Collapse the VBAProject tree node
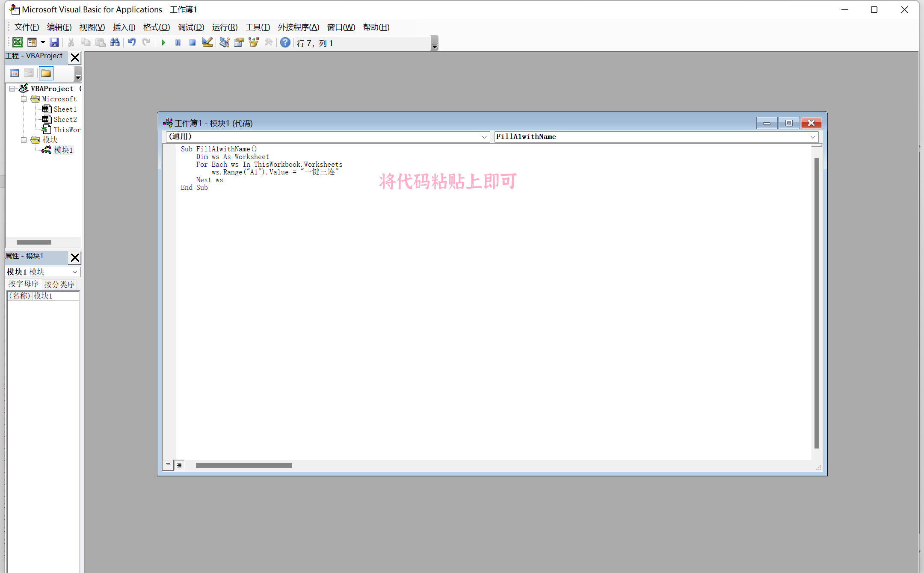This screenshot has height=573, width=924. [x=12, y=89]
